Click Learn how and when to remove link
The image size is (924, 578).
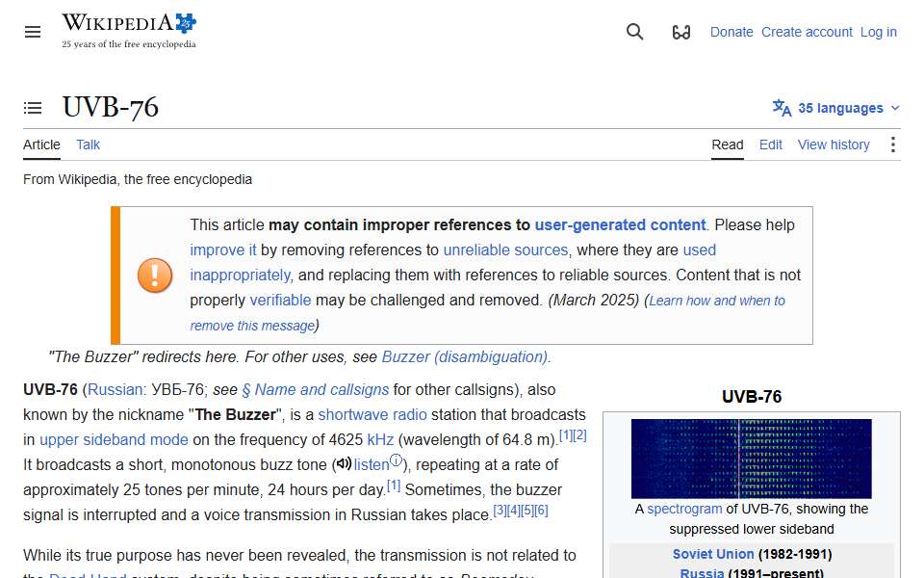[x=717, y=301]
